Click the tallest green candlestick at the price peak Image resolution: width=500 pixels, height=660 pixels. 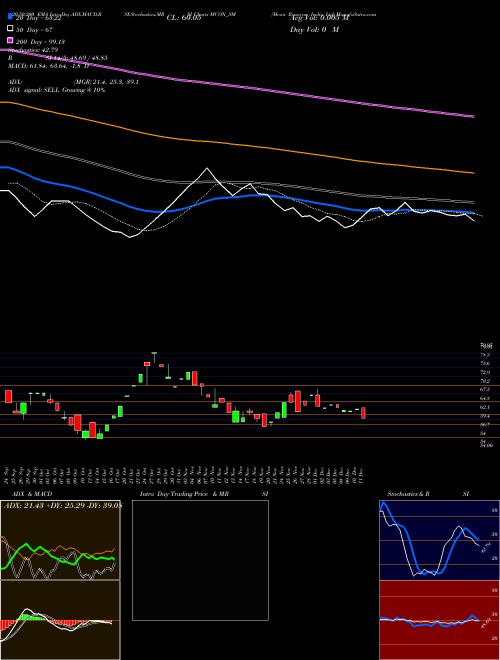[x=154, y=357]
